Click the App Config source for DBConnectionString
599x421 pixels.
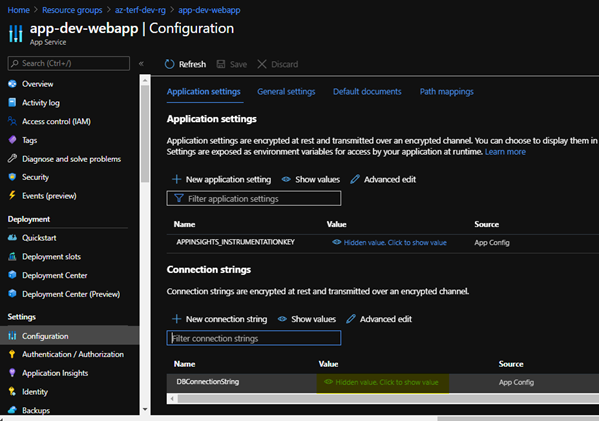[x=516, y=382]
